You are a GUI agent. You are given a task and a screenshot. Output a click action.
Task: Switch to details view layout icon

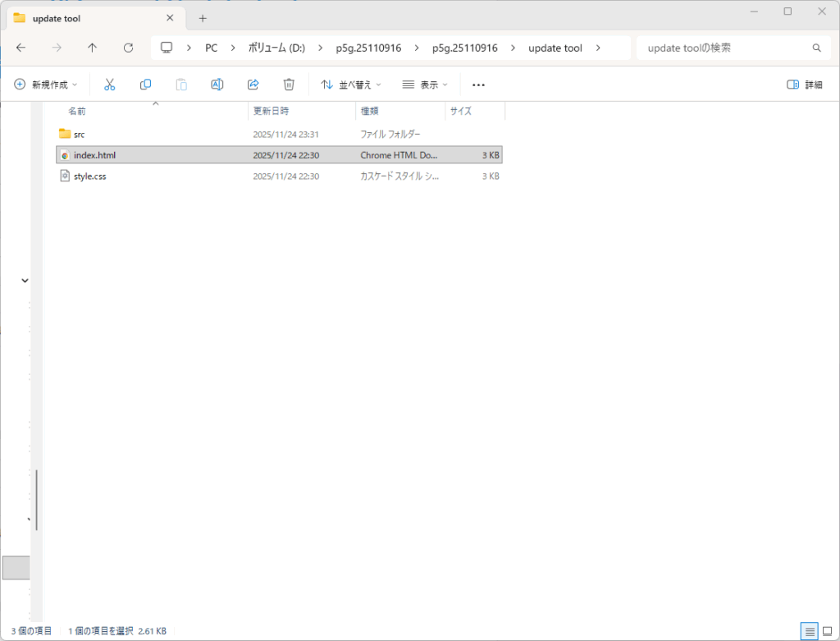(x=810, y=631)
